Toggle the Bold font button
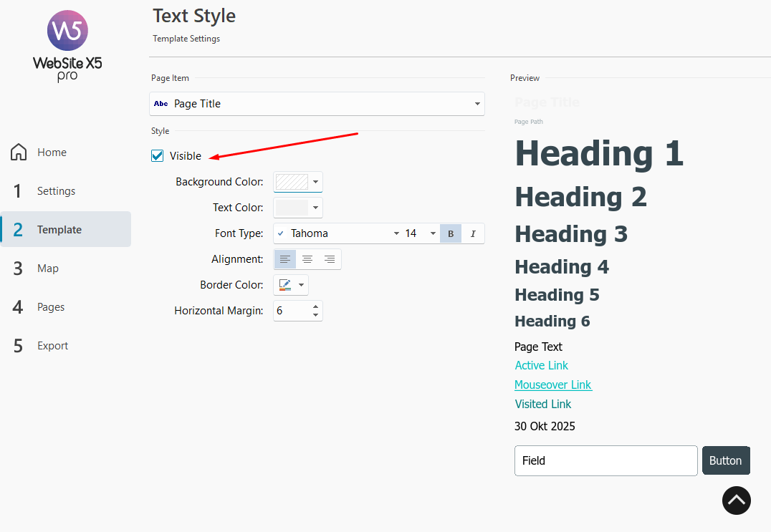771x532 pixels. (x=451, y=233)
